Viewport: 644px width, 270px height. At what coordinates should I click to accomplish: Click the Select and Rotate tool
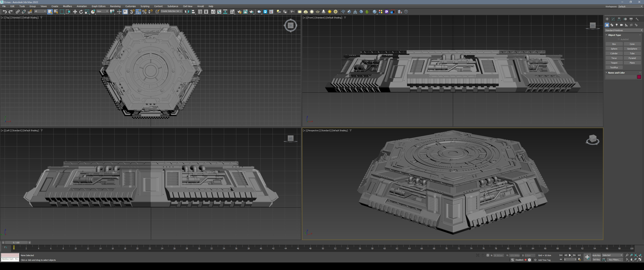pos(81,12)
